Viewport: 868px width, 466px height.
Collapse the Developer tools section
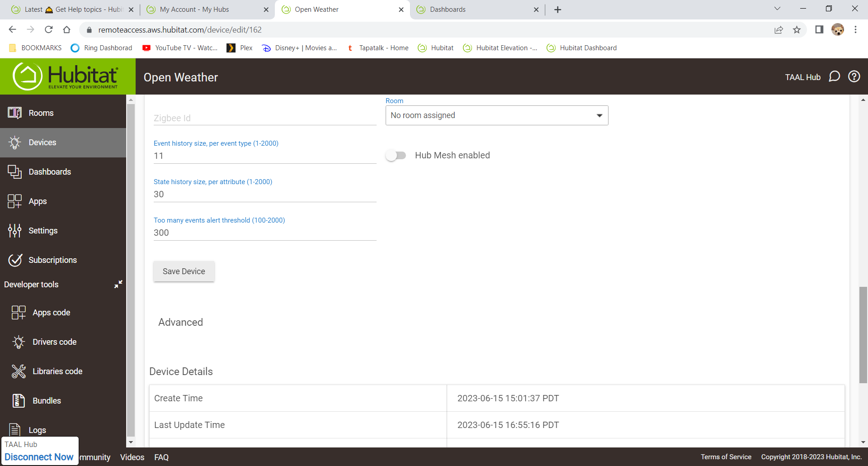click(118, 284)
